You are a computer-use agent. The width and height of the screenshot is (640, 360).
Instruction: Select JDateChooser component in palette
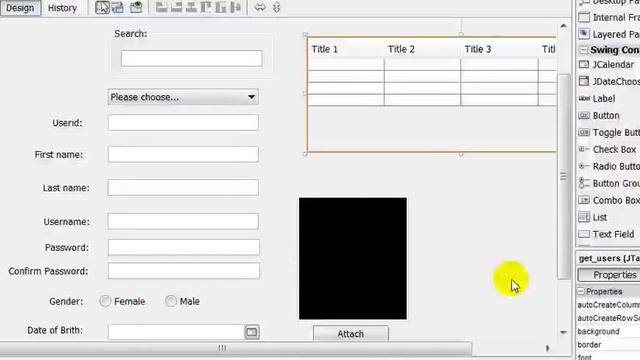[609, 81]
